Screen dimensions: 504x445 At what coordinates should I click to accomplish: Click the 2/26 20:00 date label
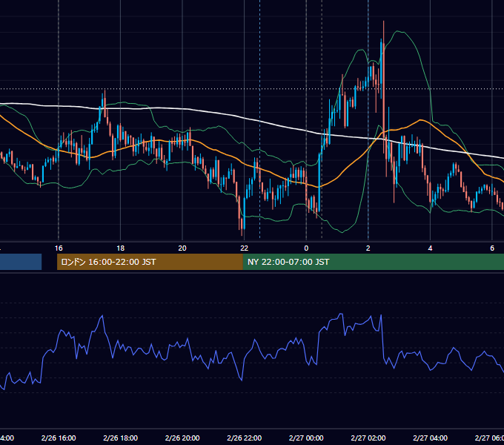[x=182, y=438]
